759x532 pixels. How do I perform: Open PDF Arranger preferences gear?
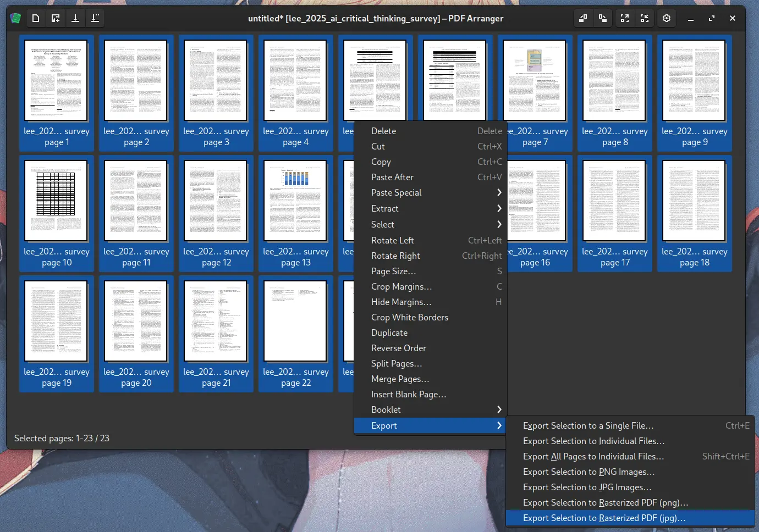click(667, 18)
